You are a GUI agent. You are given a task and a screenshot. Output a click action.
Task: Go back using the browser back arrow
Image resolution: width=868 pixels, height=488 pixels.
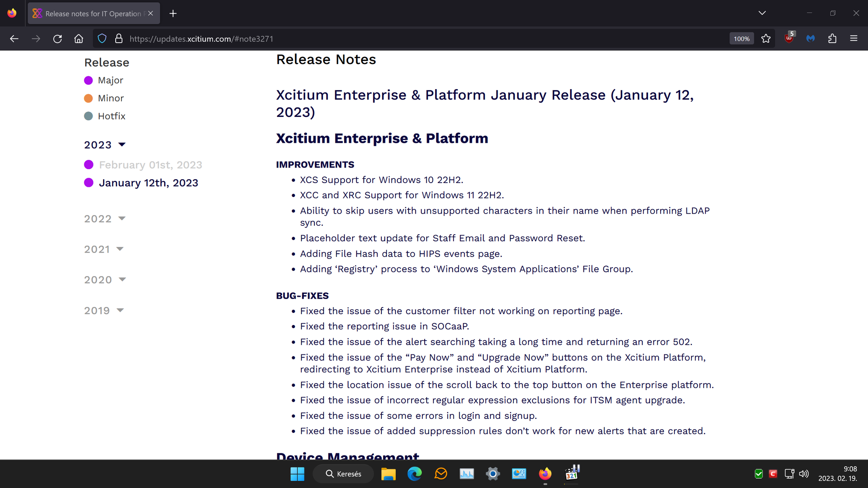click(14, 39)
